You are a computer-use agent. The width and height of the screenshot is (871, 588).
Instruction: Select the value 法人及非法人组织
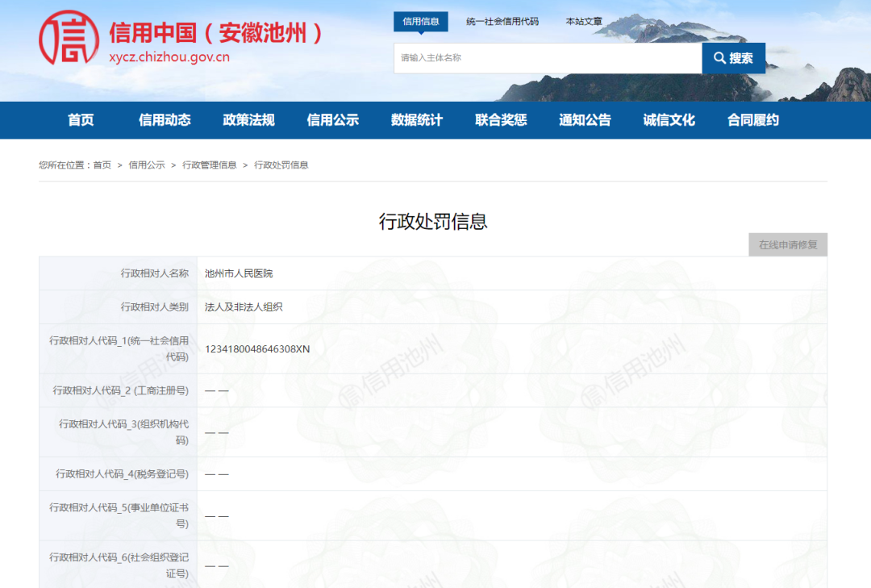pyautogui.click(x=244, y=307)
